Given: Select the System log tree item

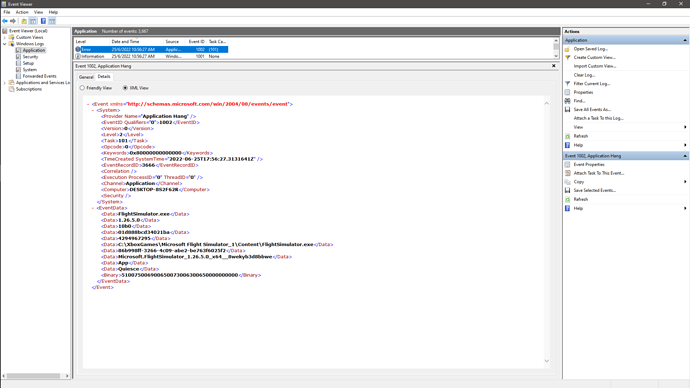Looking at the screenshot, I should [29, 70].
